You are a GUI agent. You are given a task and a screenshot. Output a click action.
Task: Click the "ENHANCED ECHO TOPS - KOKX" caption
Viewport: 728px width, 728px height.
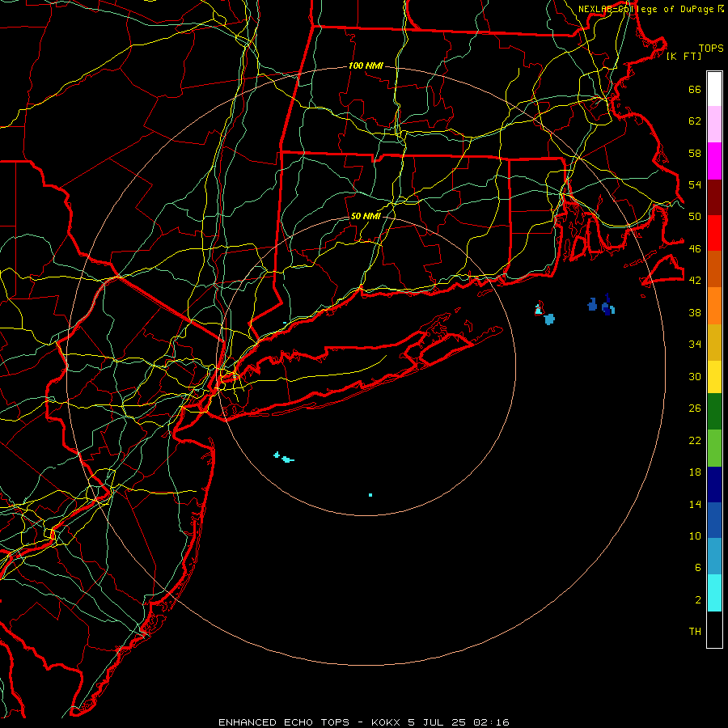[310, 722]
